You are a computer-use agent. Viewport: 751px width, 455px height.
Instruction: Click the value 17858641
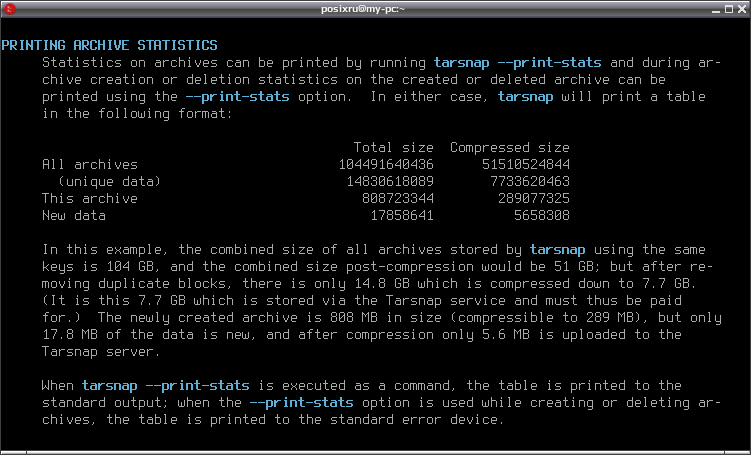(402, 216)
